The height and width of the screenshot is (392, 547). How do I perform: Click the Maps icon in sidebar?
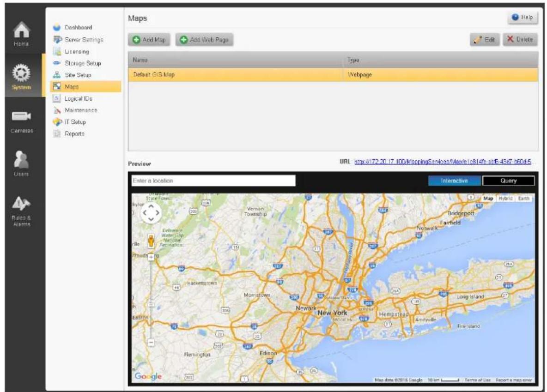57,86
